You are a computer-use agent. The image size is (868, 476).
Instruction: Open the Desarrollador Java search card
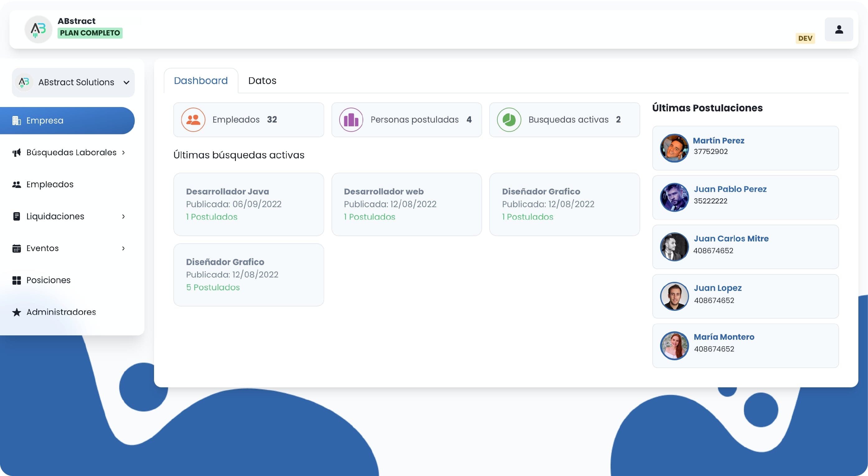[x=248, y=204]
